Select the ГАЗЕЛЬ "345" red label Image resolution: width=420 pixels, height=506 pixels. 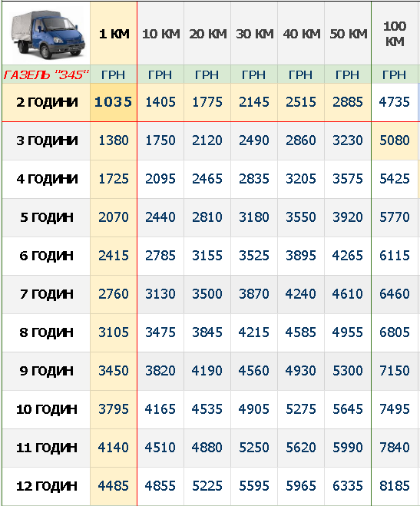pos(46,75)
